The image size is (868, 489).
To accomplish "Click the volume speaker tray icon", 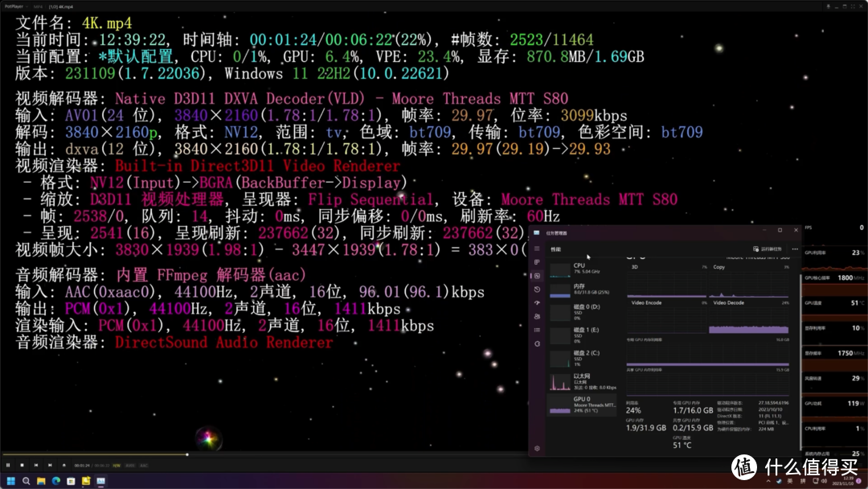I will pos(825,482).
